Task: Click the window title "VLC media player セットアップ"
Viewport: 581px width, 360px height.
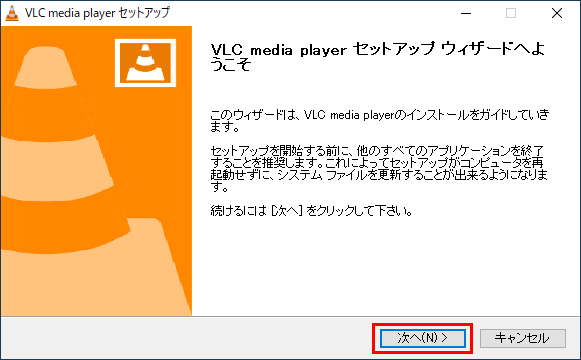Action: click(97, 13)
